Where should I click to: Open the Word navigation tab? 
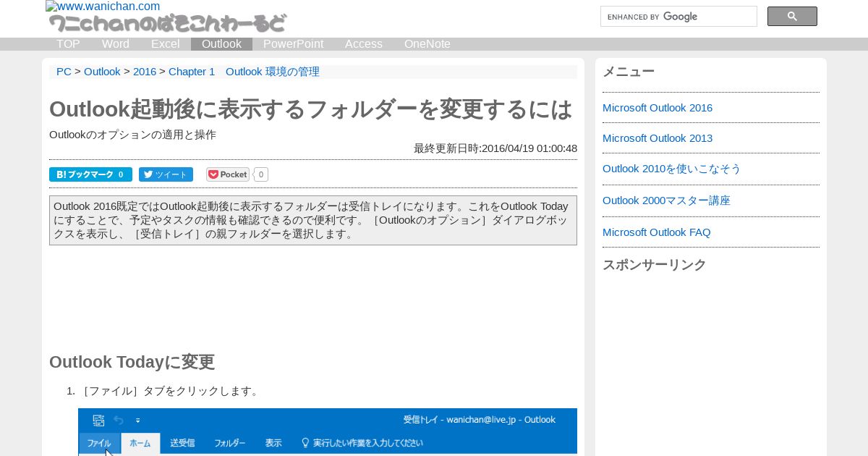(x=116, y=44)
